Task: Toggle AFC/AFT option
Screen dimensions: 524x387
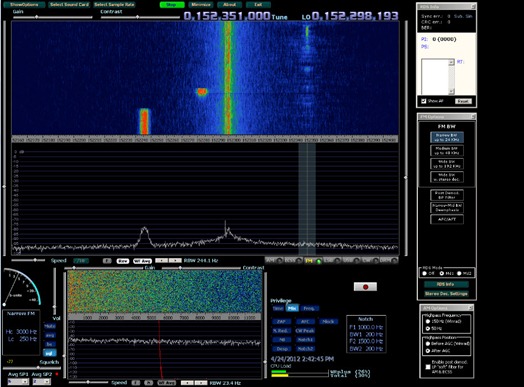Action: [447, 220]
